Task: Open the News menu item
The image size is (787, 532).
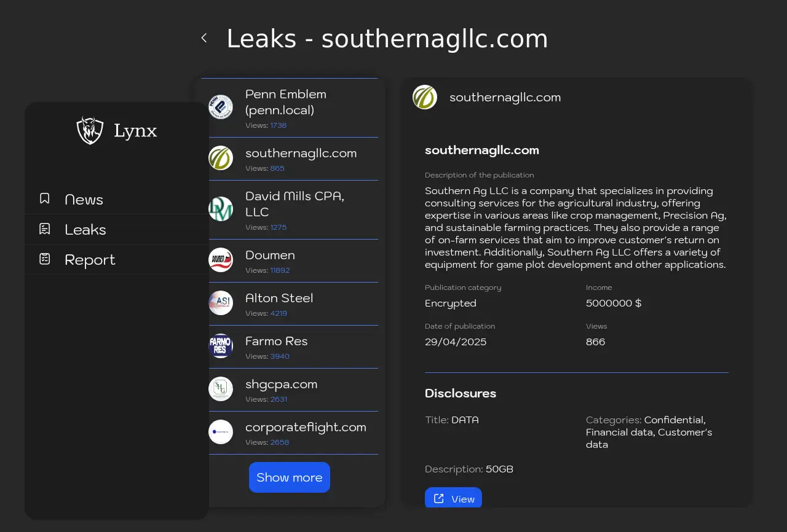Action: pos(84,200)
